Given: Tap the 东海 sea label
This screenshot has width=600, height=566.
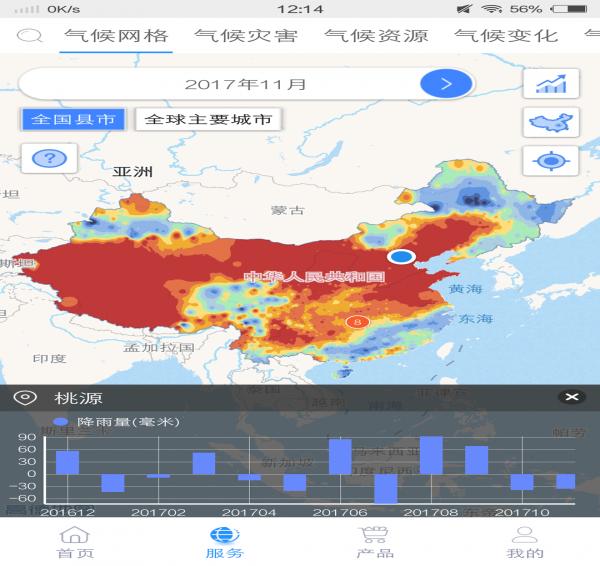Looking at the screenshot, I should click(476, 318).
